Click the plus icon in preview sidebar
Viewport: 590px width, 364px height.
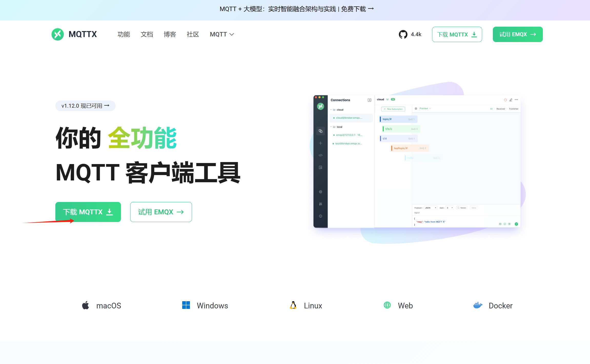pos(320,143)
